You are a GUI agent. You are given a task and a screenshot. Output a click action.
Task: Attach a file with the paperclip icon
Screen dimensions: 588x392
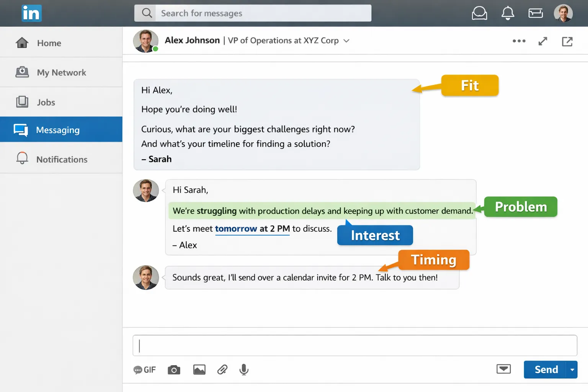pos(222,369)
